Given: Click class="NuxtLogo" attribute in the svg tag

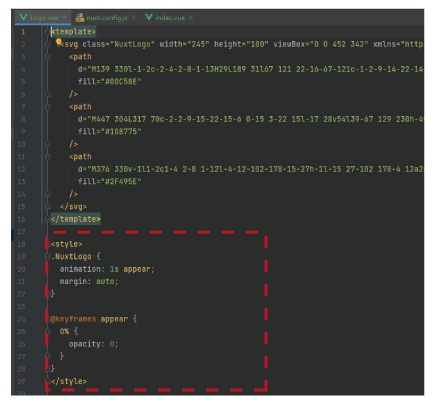Looking at the screenshot, I should 119,44.
